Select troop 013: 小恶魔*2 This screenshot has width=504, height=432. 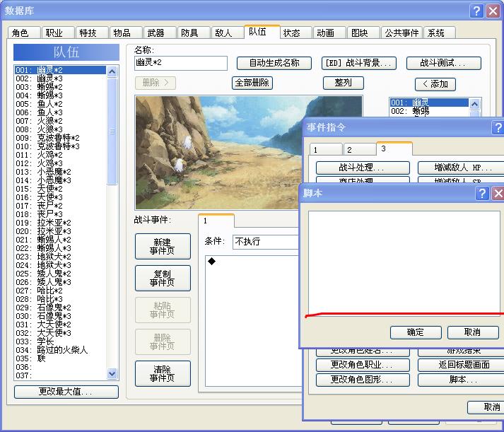60,172
